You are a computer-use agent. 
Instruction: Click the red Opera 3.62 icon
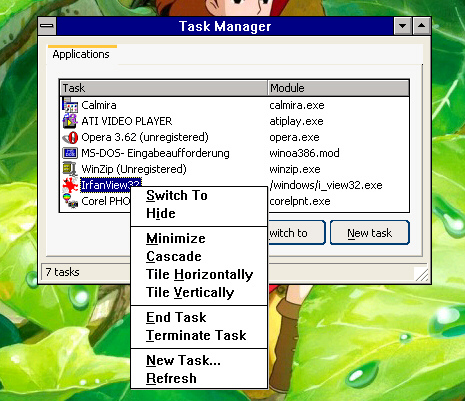pos(70,137)
